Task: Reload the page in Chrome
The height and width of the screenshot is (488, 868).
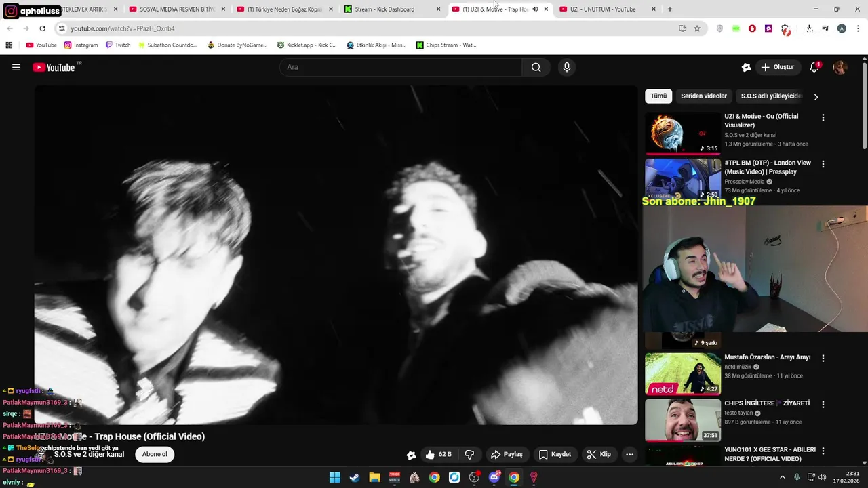Action: point(42,28)
